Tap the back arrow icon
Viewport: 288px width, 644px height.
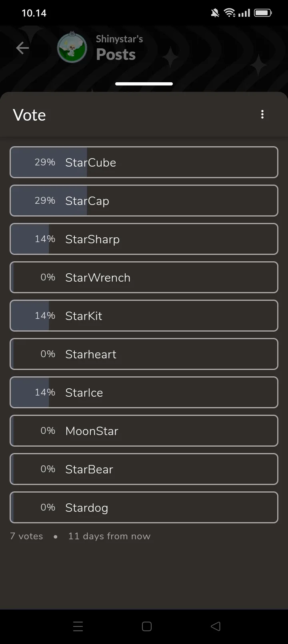tap(22, 48)
